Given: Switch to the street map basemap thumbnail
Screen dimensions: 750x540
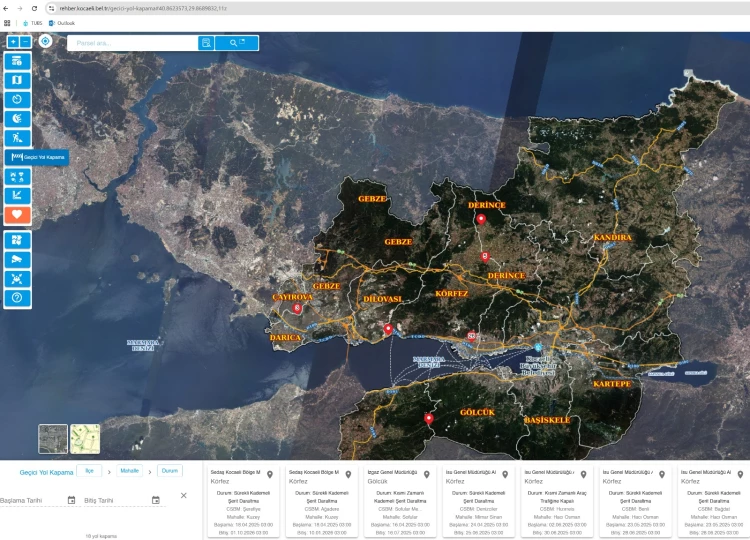Looking at the screenshot, I should coord(85,439).
